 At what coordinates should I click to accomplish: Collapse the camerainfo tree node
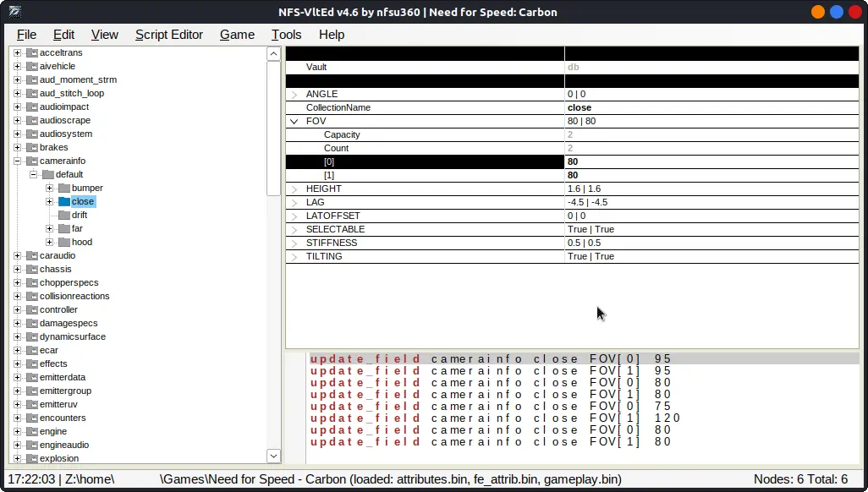coord(17,161)
